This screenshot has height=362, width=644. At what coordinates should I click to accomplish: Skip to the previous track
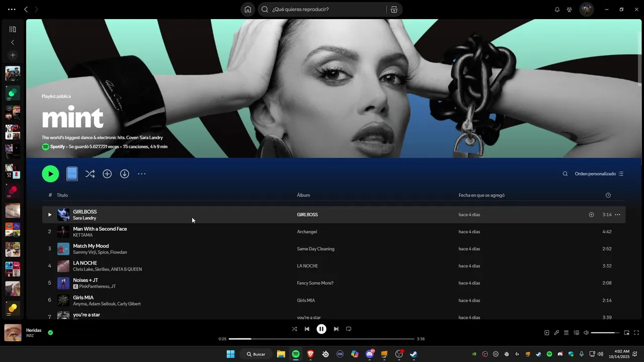pos(307,329)
